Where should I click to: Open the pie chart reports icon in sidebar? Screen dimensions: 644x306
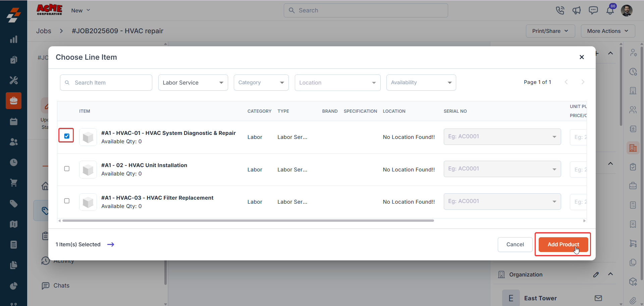[13, 286]
